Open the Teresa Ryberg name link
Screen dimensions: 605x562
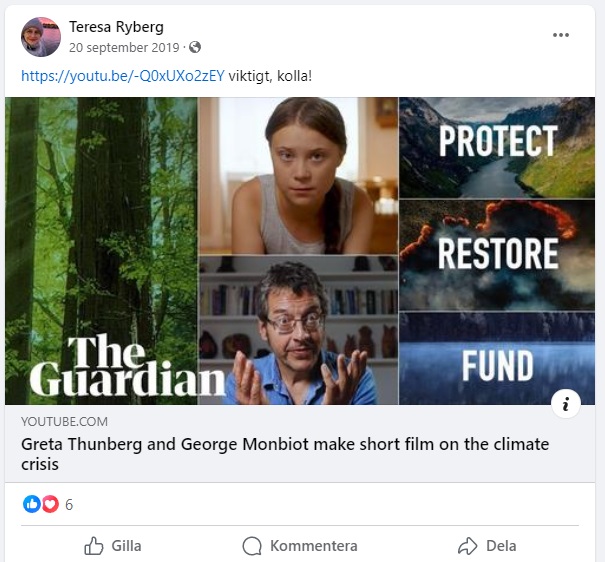pos(116,27)
